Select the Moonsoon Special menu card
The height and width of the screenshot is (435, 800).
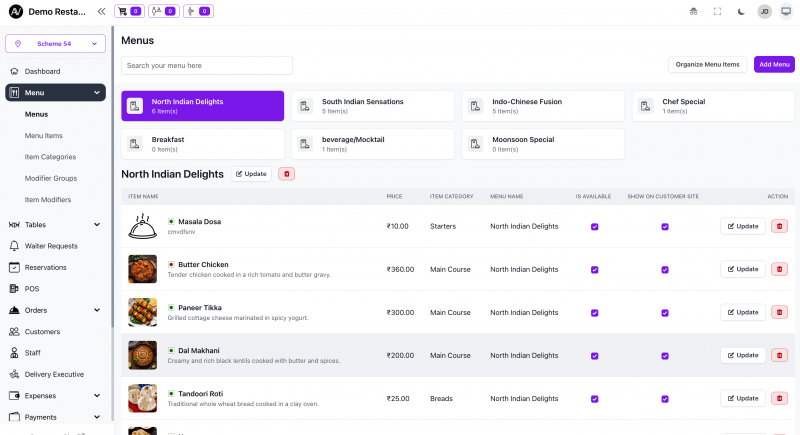[543, 144]
